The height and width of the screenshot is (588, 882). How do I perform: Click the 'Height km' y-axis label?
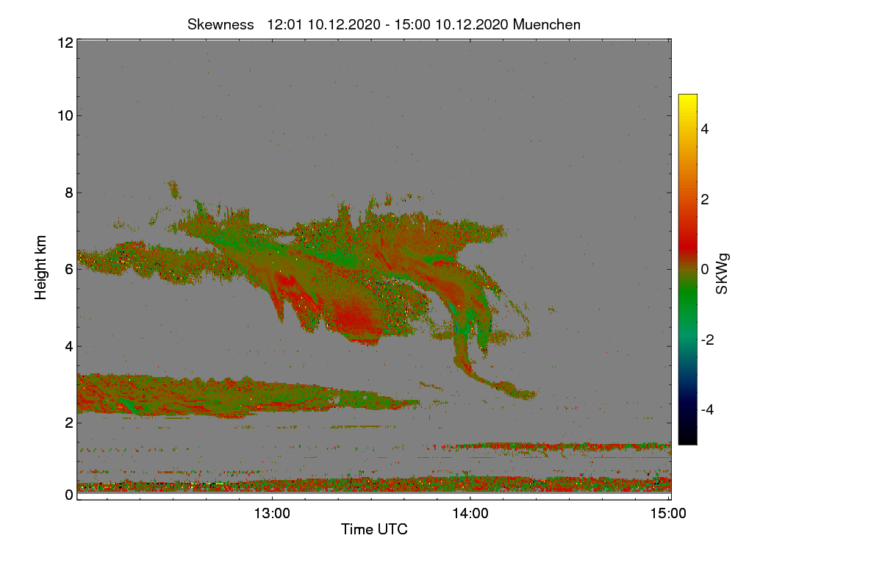[x=41, y=268]
